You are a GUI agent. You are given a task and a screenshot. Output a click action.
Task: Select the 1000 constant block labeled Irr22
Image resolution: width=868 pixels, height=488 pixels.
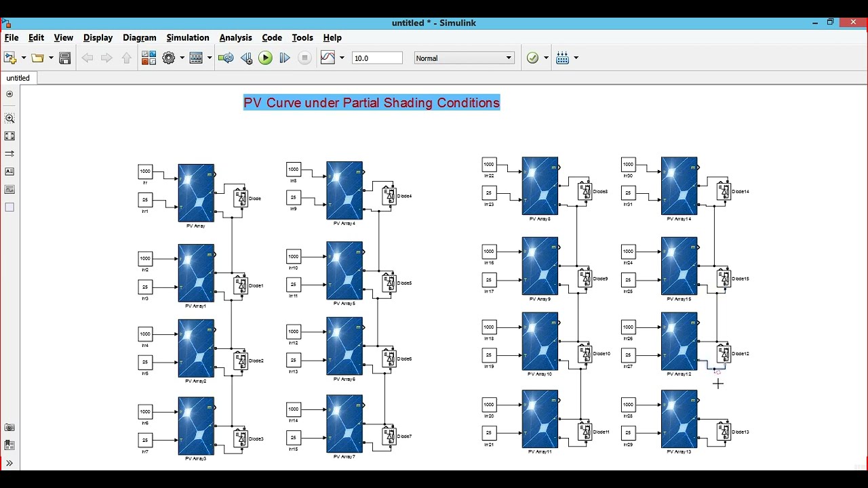[x=489, y=164]
